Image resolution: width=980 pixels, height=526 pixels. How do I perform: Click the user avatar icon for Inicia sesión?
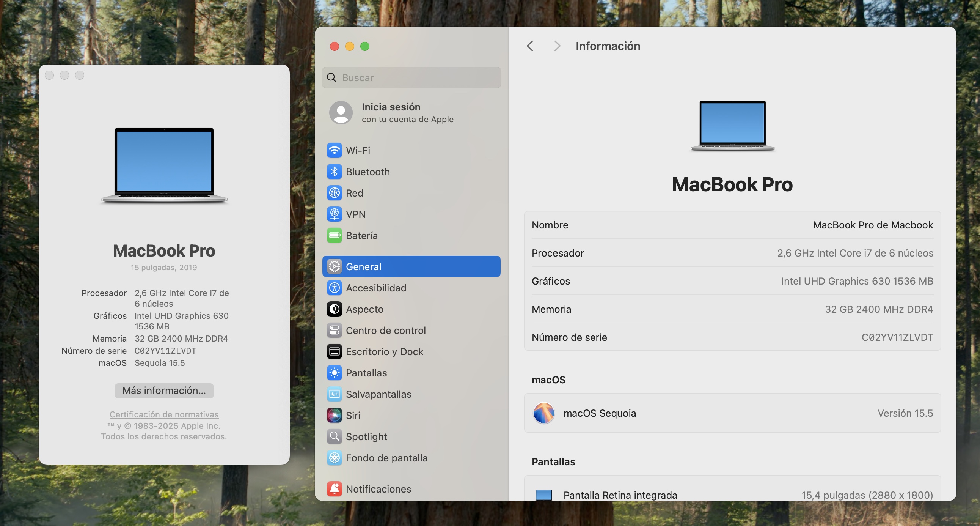[x=341, y=113]
